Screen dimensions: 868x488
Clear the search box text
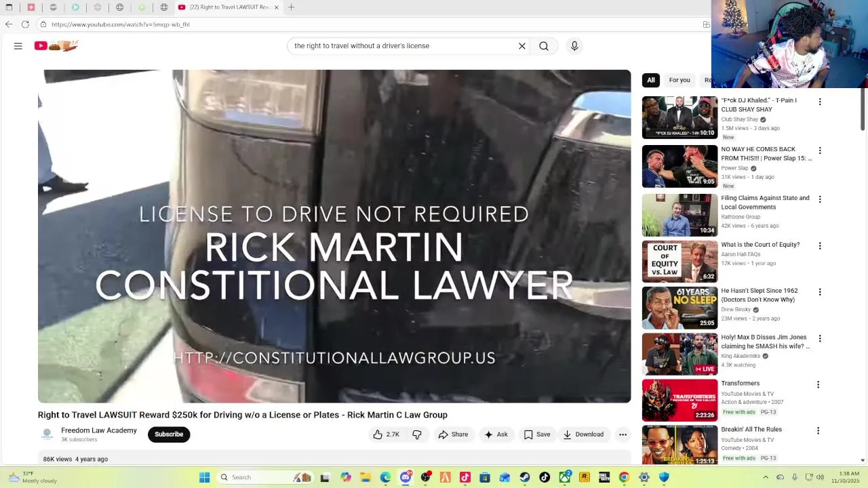coord(522,46)
